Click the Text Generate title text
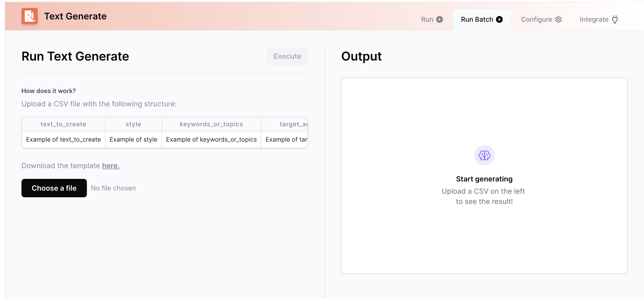The width and height of the screenshot is (644, 299). 75,16
